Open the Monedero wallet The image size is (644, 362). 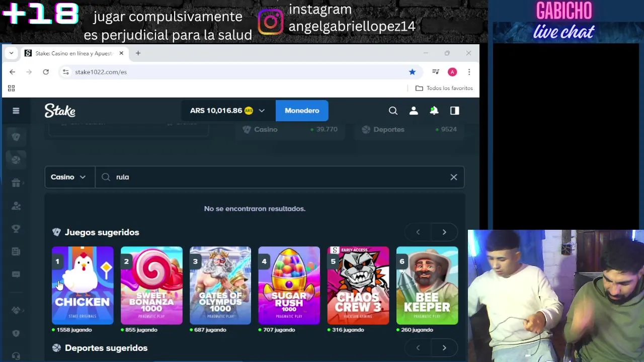click(302, 111)
